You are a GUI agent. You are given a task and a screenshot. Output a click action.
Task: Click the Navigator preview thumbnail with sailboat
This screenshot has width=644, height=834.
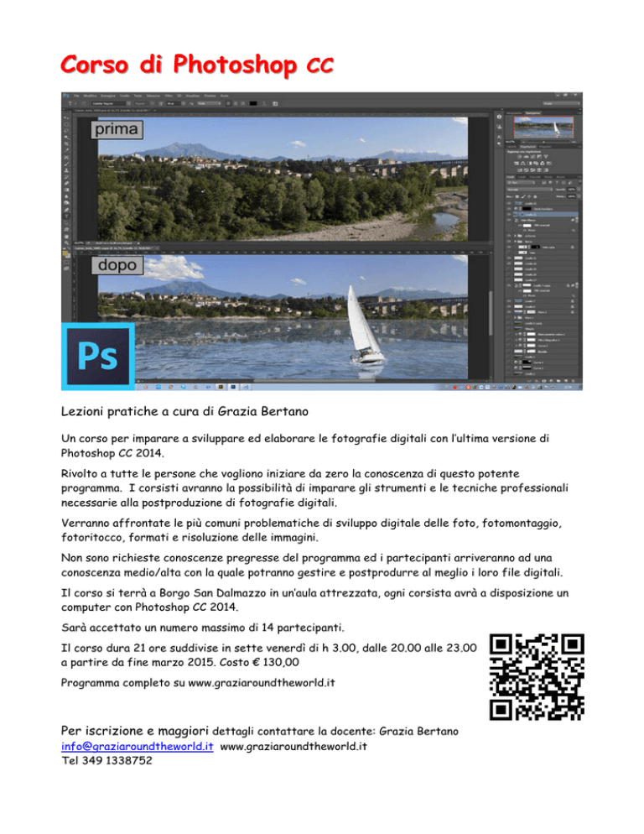[x=543, y=128]
